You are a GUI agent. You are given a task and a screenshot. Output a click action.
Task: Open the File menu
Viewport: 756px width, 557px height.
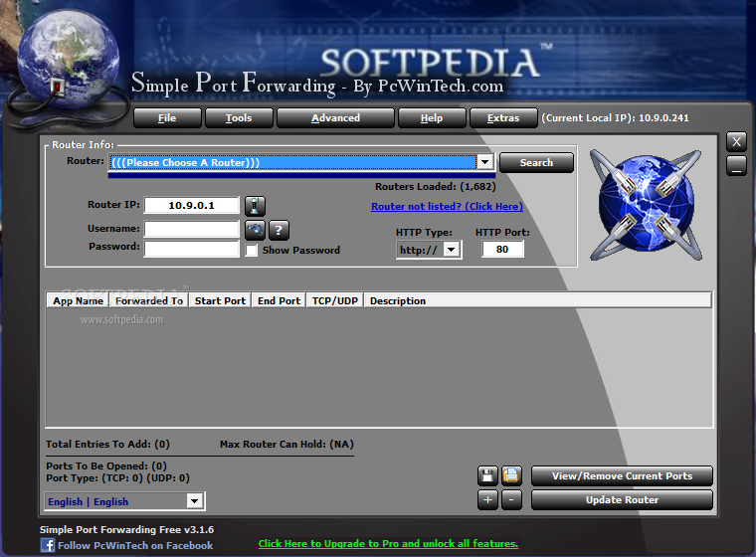tap(167, 118)
